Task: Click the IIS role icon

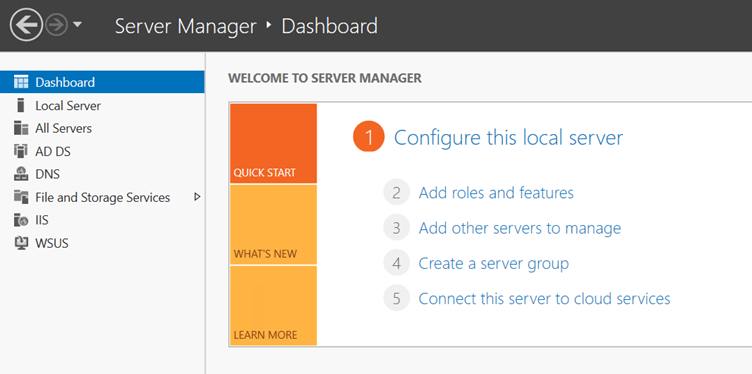Action: point(21,220)
